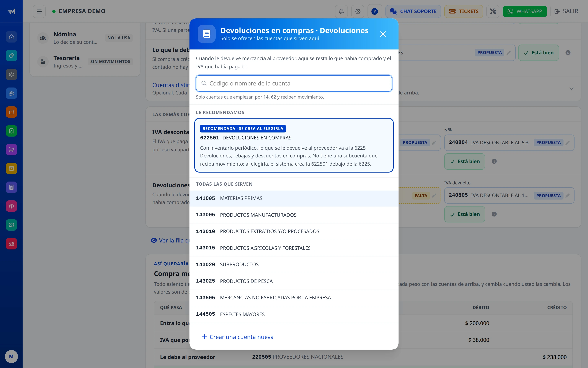This screenshot has width=588, height=368.
Task: Select account 141005 Materias Primas
Action: [x=294, y=198]
